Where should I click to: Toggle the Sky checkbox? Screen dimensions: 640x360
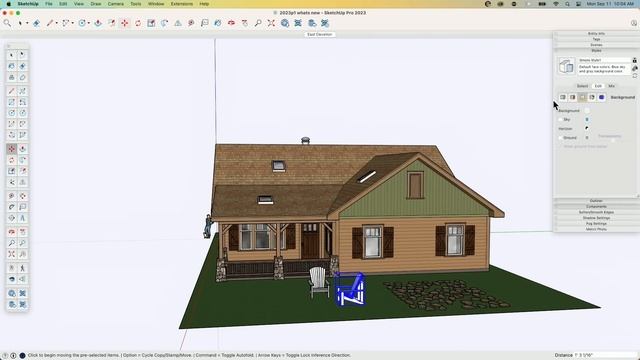(x=560, y=120)
